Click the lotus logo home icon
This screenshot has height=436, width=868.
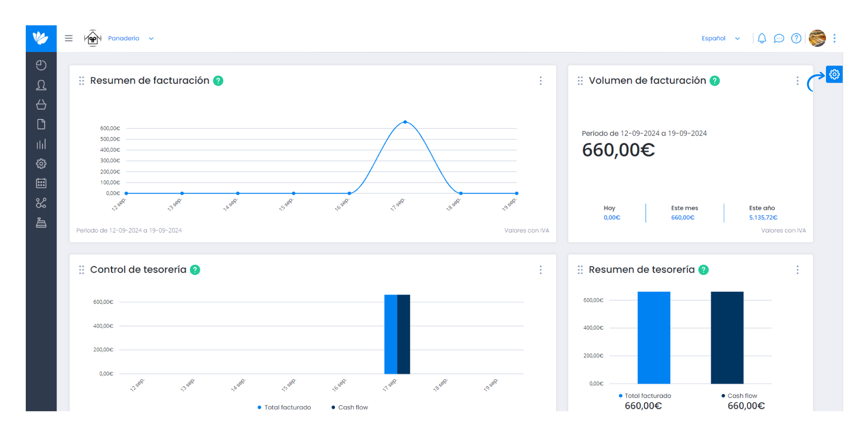41,38
